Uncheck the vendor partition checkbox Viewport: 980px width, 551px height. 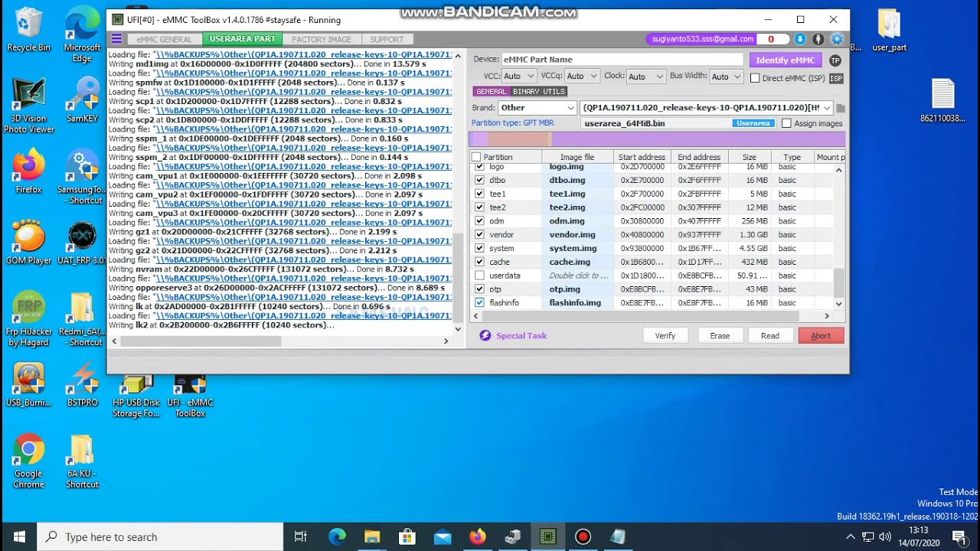pyautogui.click(x=479, y=235)
